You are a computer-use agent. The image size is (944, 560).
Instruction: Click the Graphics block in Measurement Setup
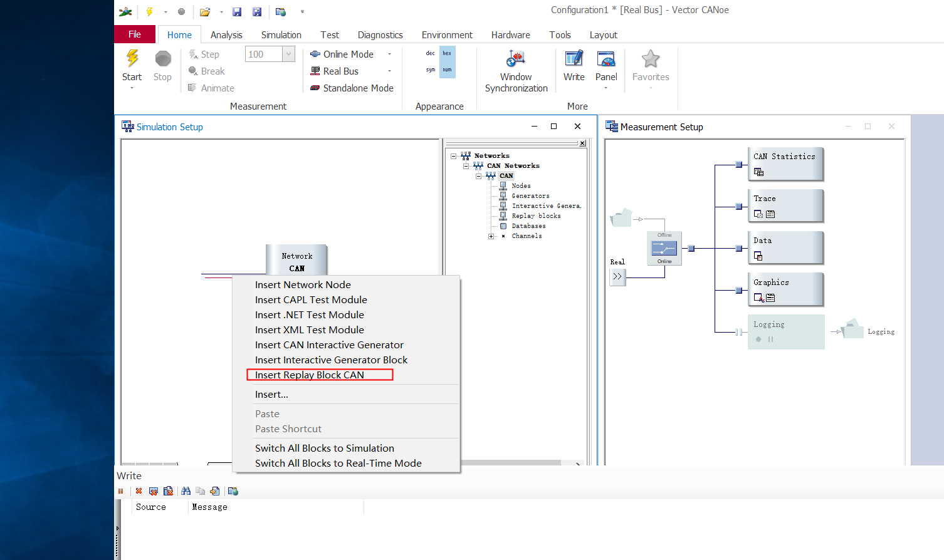click(x=785, y=290)
